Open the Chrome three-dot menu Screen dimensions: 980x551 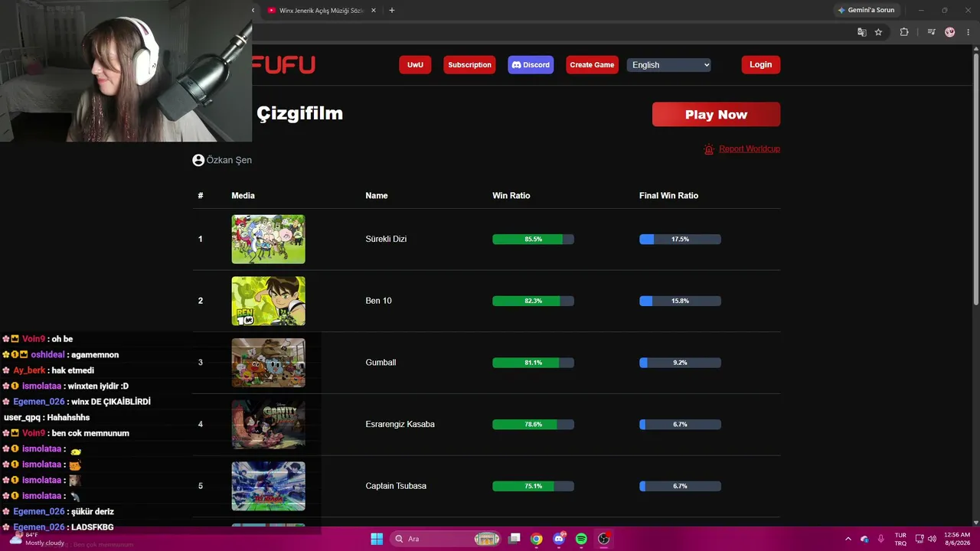click(969, 32)
